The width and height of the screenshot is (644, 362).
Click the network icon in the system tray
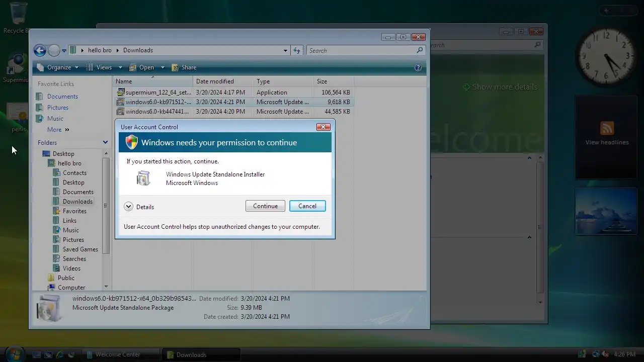coord(595,354)
